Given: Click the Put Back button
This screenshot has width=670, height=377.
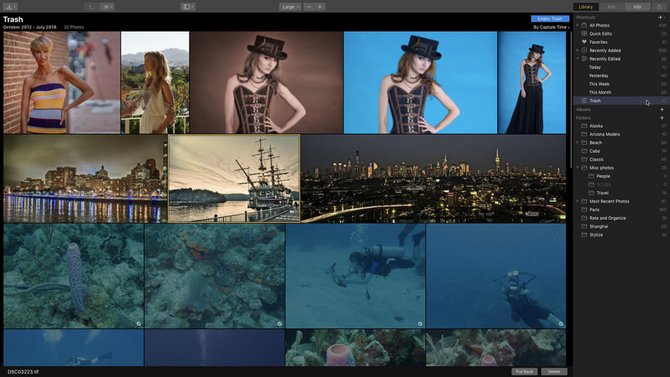Looking at the screenshot, I should point(524,371).
